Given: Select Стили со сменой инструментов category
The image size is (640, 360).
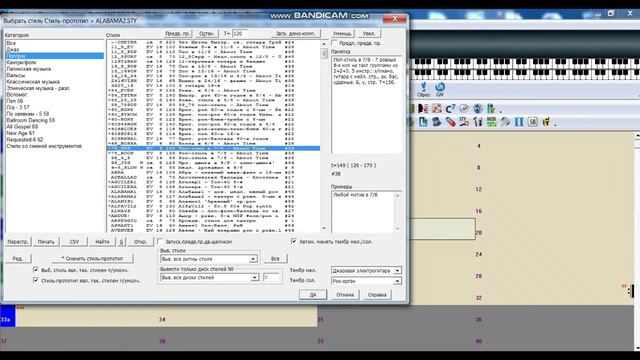Looking at the screenshot, I should click(x=54, y=146).
